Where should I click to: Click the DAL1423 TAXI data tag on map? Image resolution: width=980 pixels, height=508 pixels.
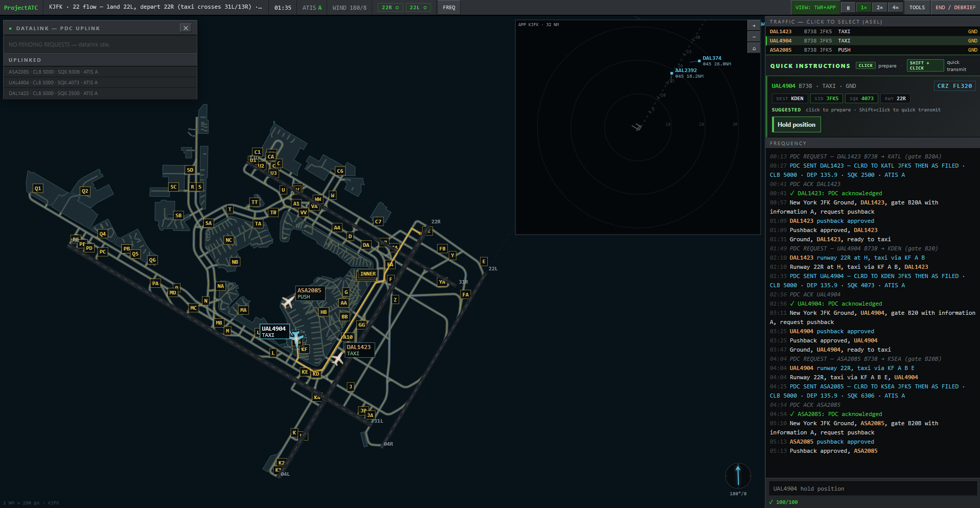[359, 350]
